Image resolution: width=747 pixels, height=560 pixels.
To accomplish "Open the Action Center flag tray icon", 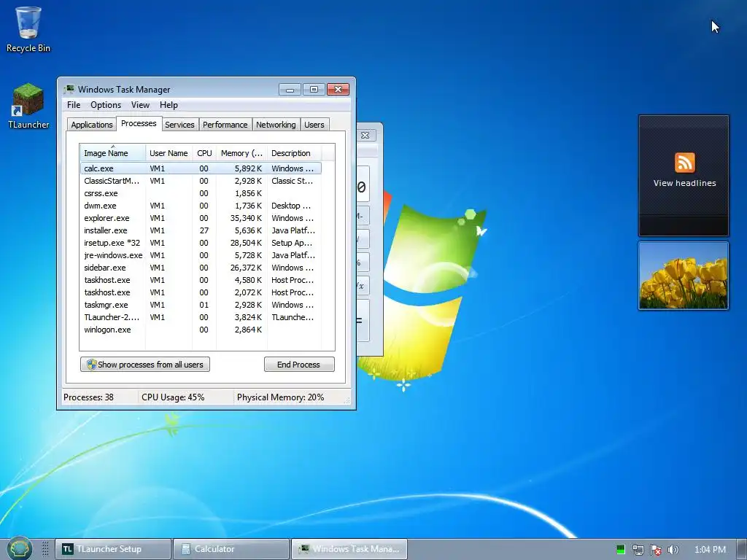I will [x=656, y=550].
